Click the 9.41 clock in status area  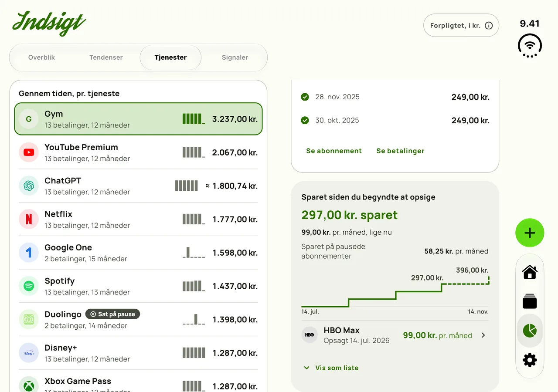(530, 24)
